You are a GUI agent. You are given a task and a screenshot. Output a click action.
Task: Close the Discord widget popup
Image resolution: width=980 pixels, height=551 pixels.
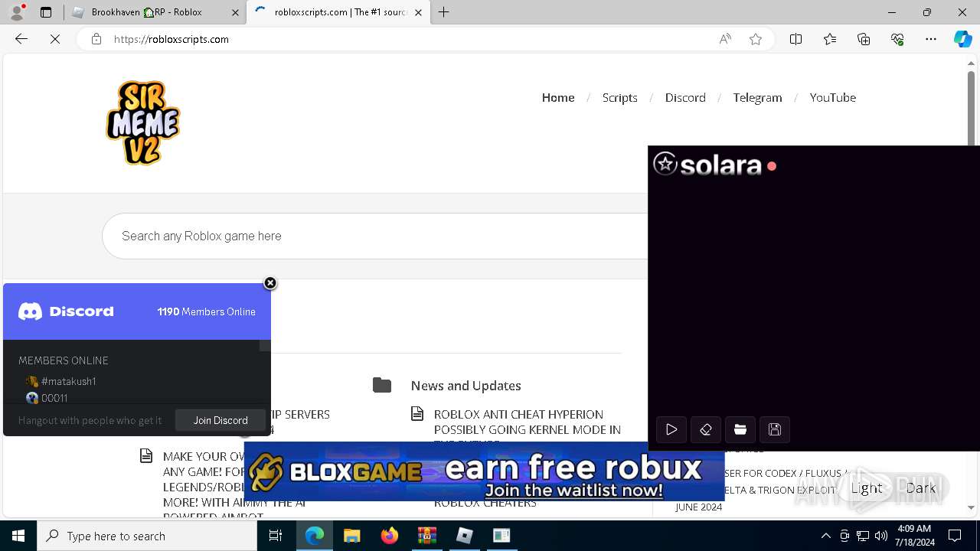[x=270, y=283]
